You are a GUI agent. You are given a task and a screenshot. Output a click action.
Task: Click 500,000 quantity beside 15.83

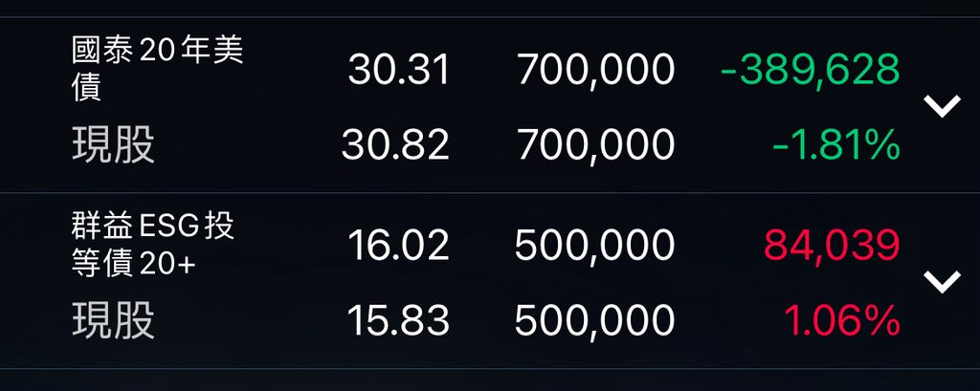coord(594,321)
